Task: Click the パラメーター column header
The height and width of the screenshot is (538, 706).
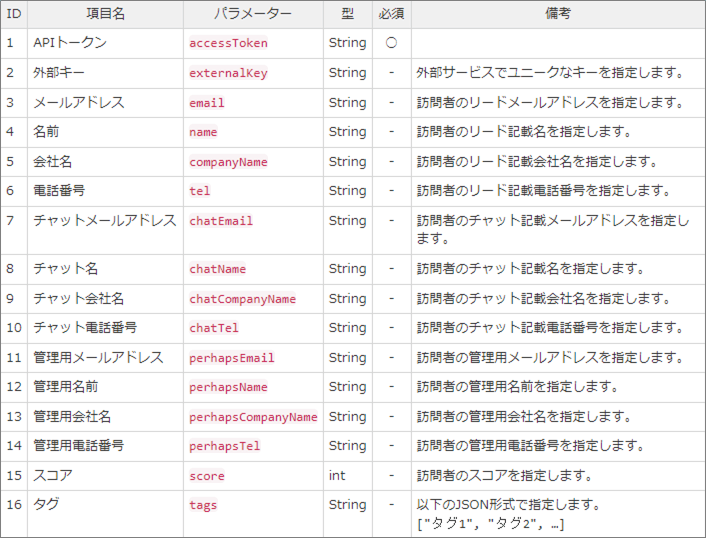Action: [x=253, y=14]
